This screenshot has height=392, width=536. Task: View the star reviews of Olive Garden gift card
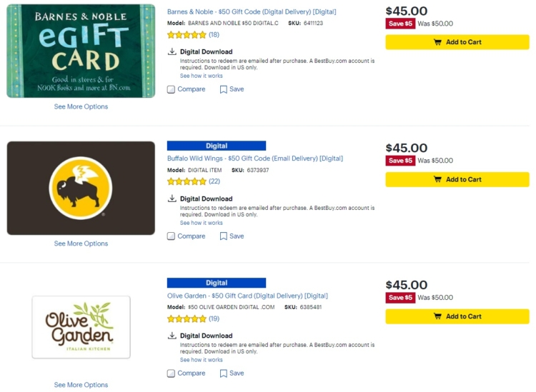click(187, 319)
